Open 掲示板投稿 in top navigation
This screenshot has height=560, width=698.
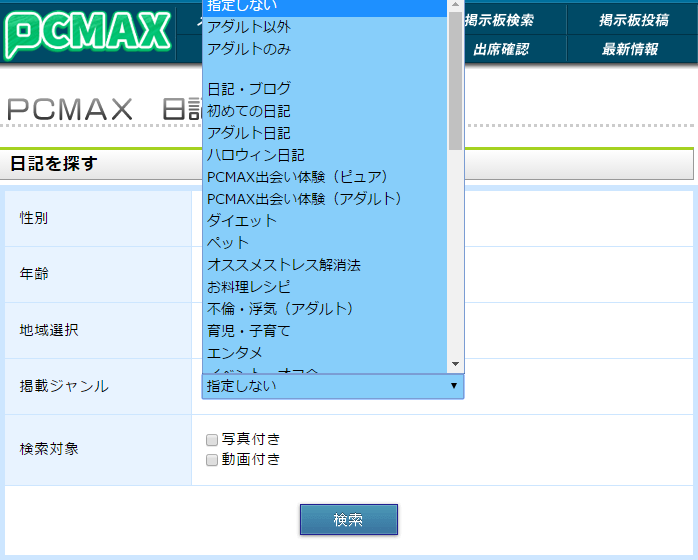pos(633,20)
